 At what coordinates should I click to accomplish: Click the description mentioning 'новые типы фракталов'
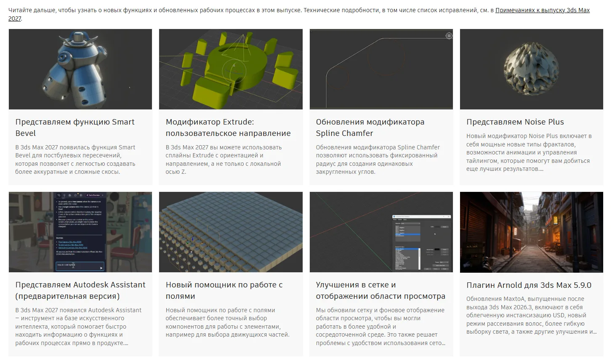pos(529,152)
